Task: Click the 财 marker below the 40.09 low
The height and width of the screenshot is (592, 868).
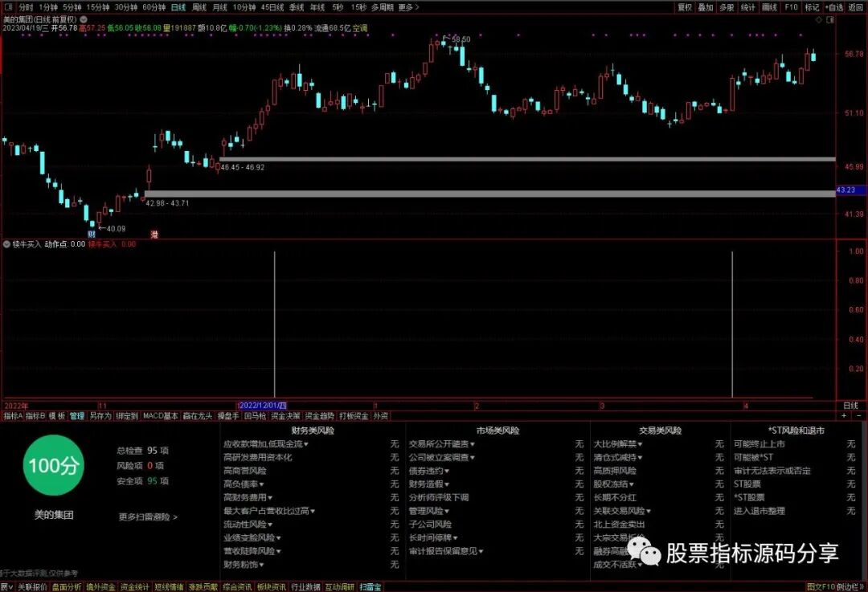Action: pos(92,235)
